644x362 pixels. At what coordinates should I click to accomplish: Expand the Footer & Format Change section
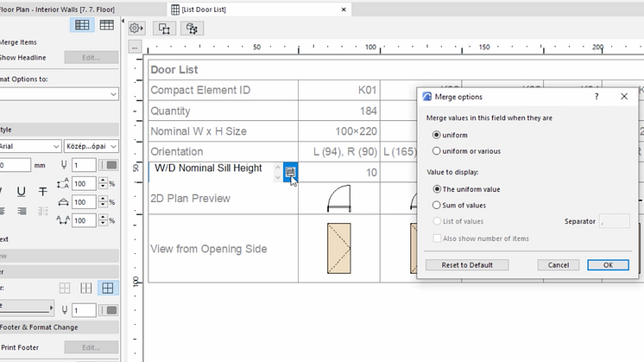coord(59,327)
